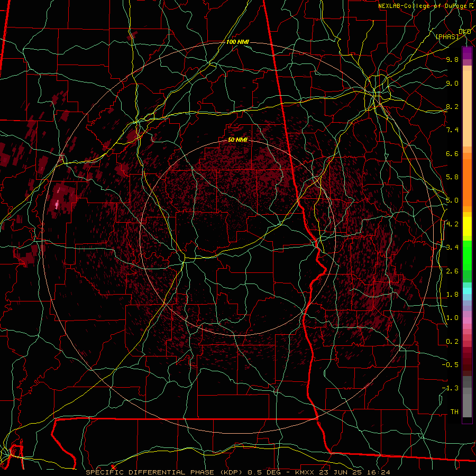This screenshot has width=476, height=476.
Task: Click the 0.2 scale value
Action: point(452,342)
